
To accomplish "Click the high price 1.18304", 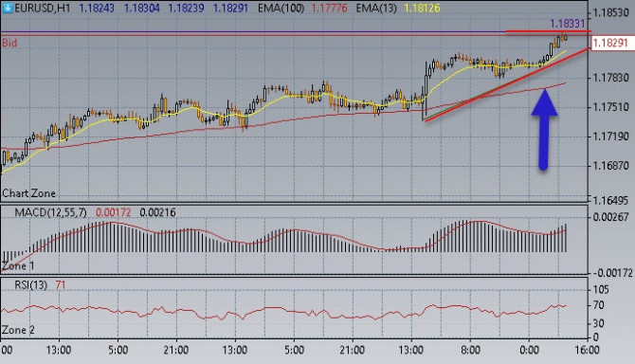I will 141,9.
